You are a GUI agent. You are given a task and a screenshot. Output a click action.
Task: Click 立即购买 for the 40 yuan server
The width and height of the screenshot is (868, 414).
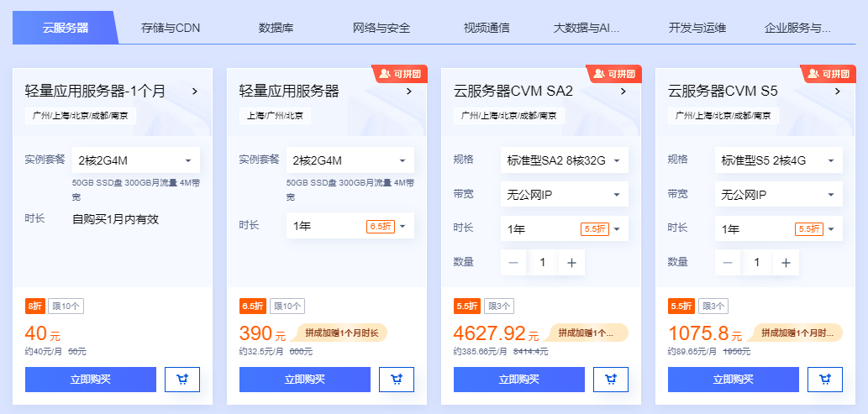coord(90,380)
